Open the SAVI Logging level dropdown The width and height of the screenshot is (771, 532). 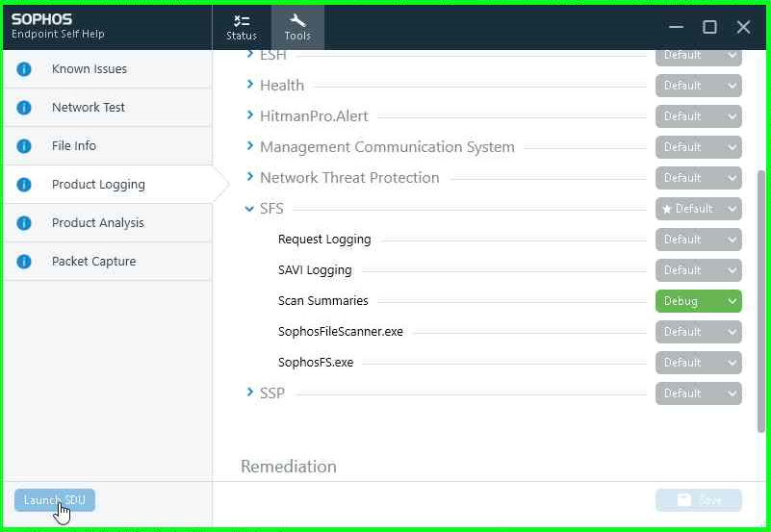coord(698,270)
